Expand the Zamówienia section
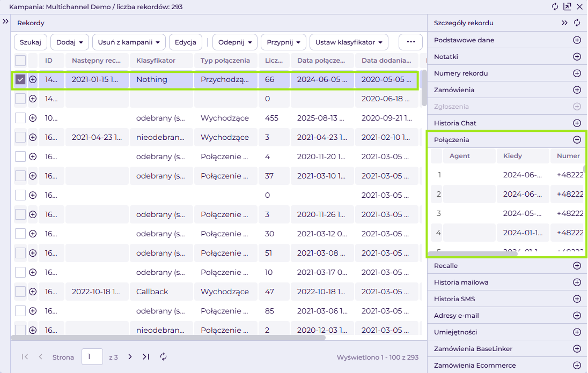Image resolution: width=588 pixels, height=373 pixels. (577, 90)
